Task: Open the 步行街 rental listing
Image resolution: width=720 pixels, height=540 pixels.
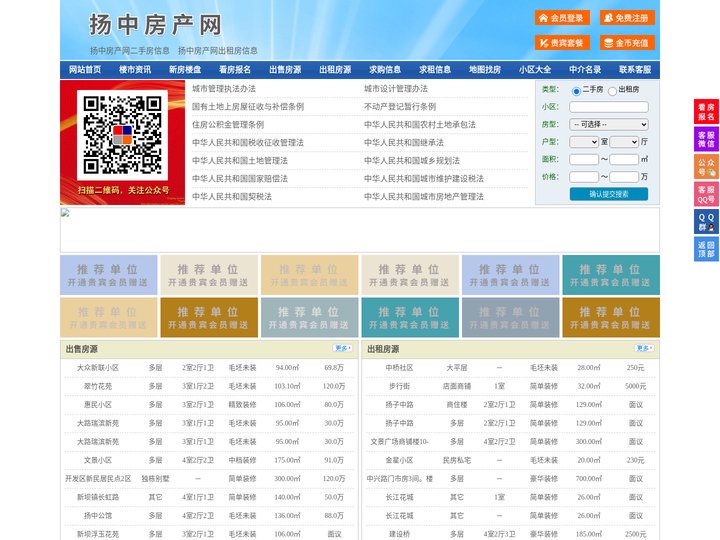Action: coord(399,386)
